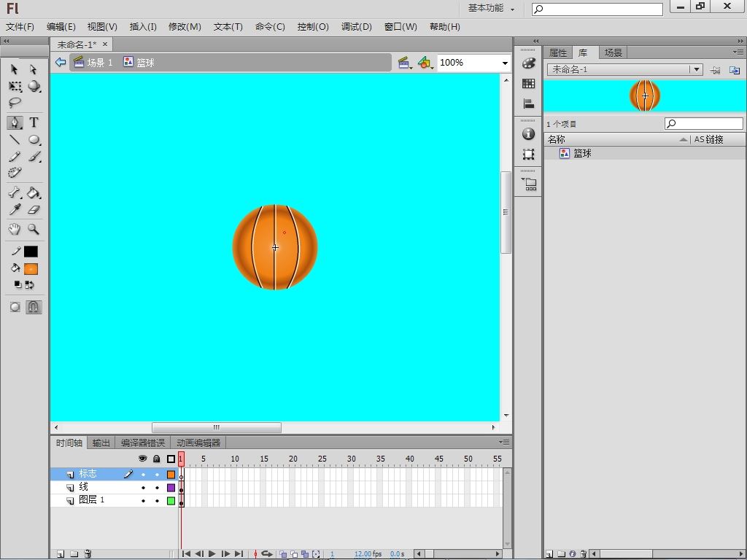Toggle Snap to Objects magnet button

coord(34,307)
